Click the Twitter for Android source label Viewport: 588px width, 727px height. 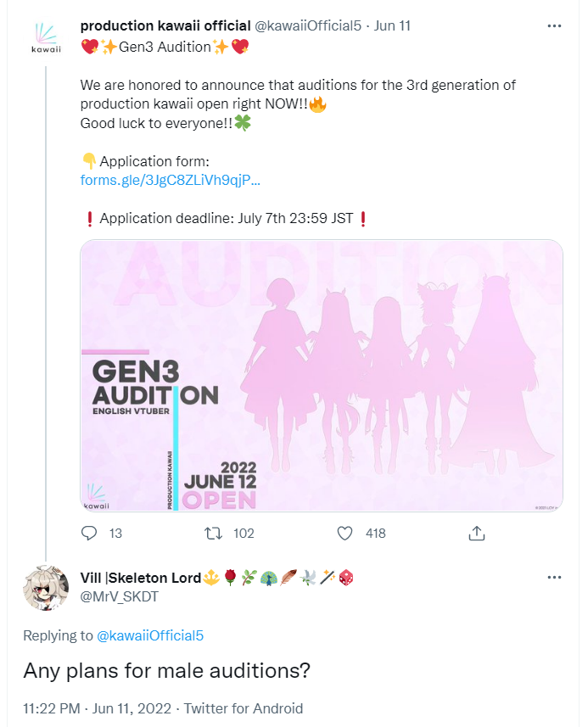pyautogui.click(x=243, y=708)
